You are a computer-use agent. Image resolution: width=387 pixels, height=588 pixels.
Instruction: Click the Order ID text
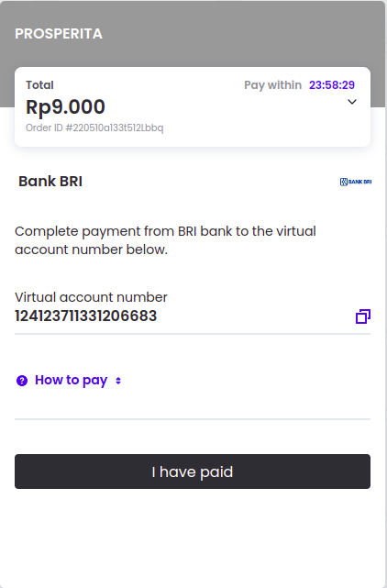coord(94,128)
